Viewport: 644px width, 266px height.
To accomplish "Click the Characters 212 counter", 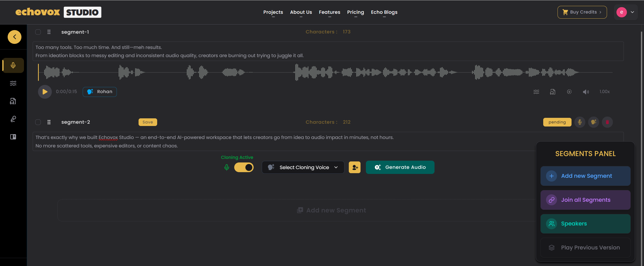I will click(x=328, y=122).
